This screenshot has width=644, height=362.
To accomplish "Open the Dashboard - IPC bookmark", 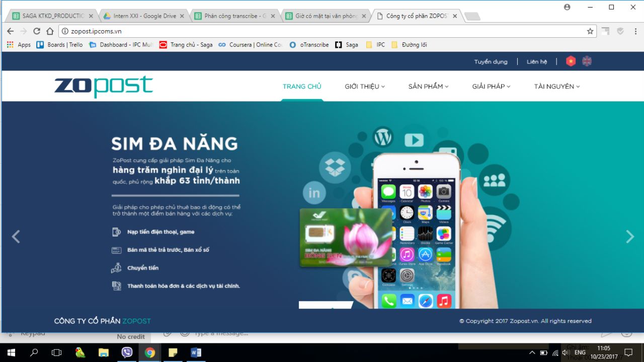I will (121, 45).
